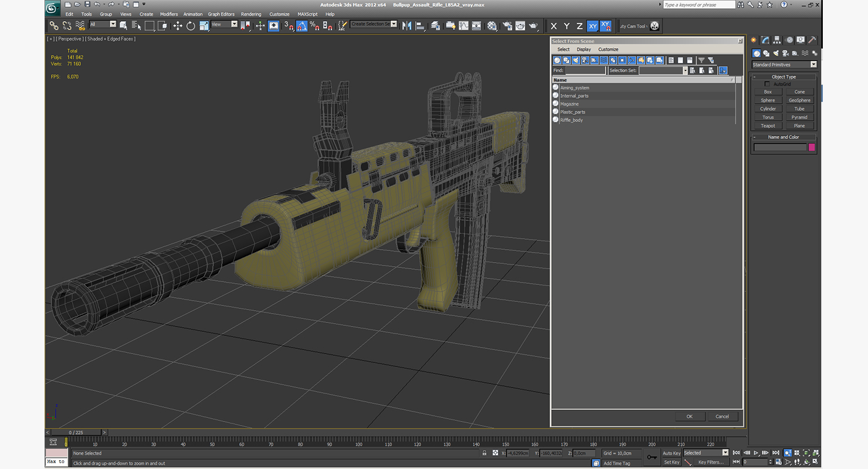Select the Cameras create category icon
Image resolution: width=868 pixels, height=469 pixels.
tap(786, 53)
